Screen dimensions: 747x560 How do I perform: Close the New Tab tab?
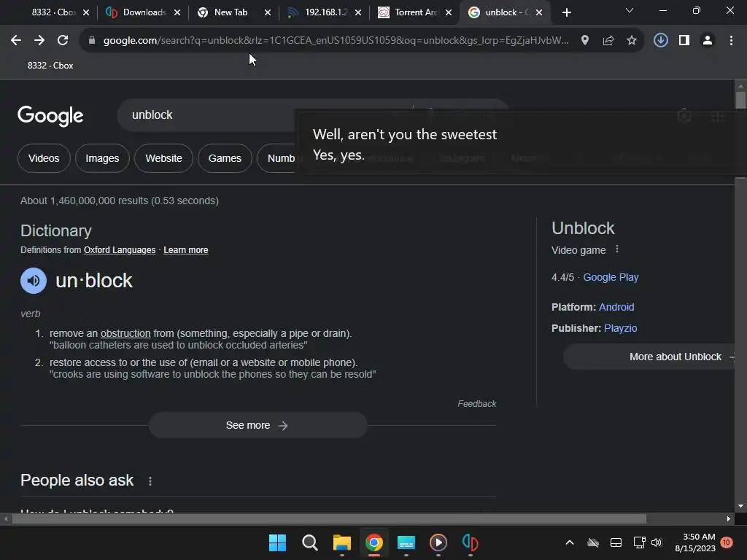click(268, 12)
